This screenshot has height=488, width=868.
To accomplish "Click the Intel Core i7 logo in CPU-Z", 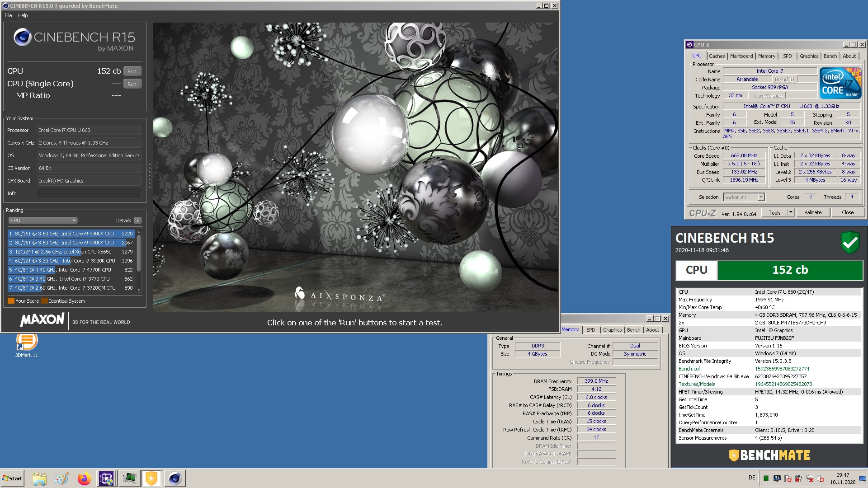I will pos(841,83).
